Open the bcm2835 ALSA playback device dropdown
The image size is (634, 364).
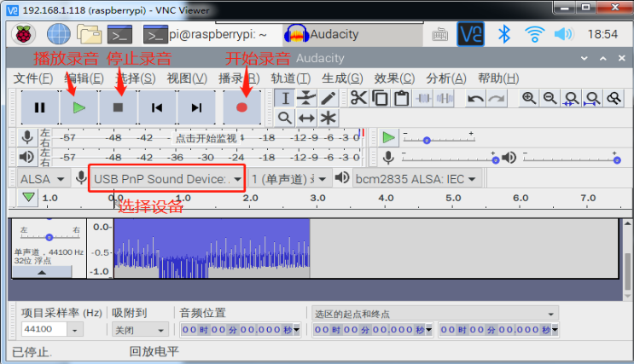(x=416, y=179)
